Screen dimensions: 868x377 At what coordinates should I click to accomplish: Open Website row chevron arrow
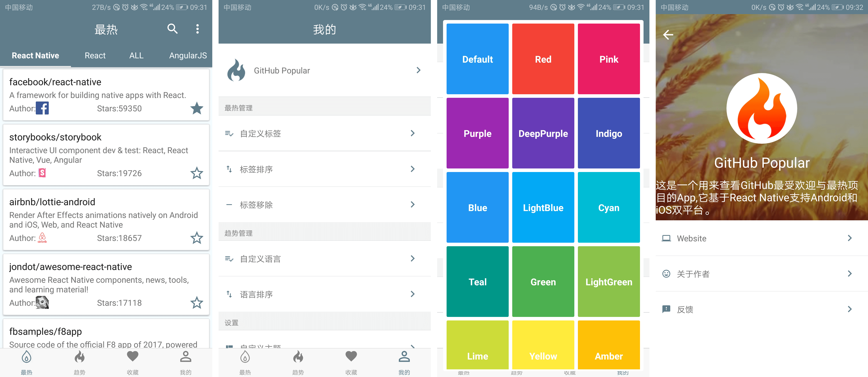(x=850, y=238)
